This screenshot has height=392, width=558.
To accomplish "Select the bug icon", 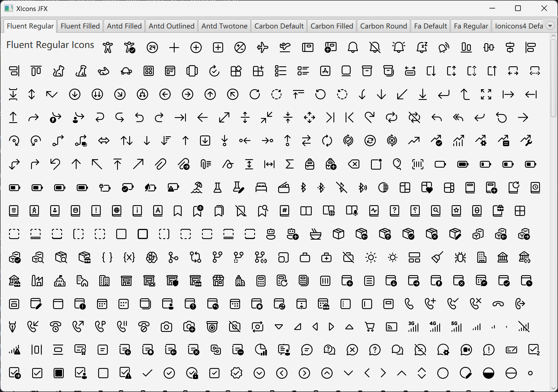I will pos(460,257).
